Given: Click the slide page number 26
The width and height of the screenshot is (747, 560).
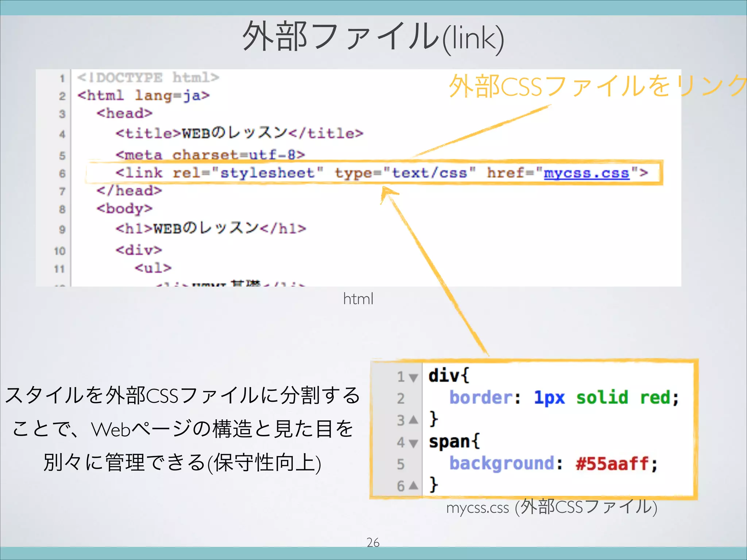Looking at the screenshot, I should click(373, 542).
